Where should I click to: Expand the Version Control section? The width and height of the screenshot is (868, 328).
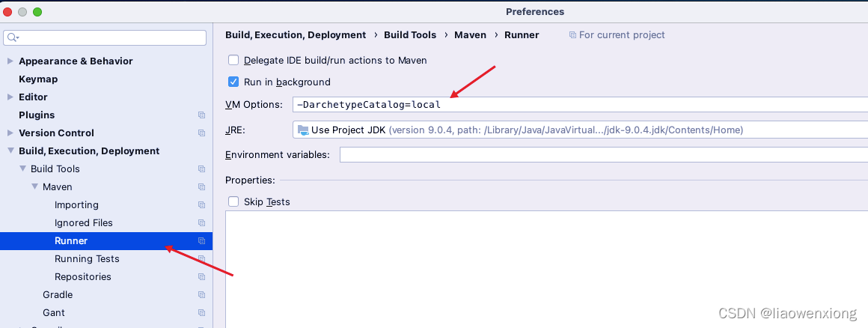(x=10, y=133)
